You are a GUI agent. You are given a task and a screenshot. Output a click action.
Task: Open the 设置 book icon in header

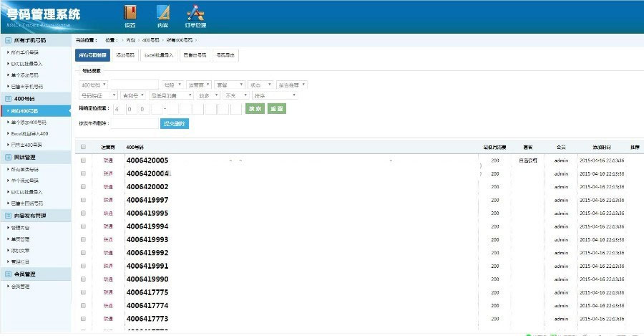[x=130, y=13]
